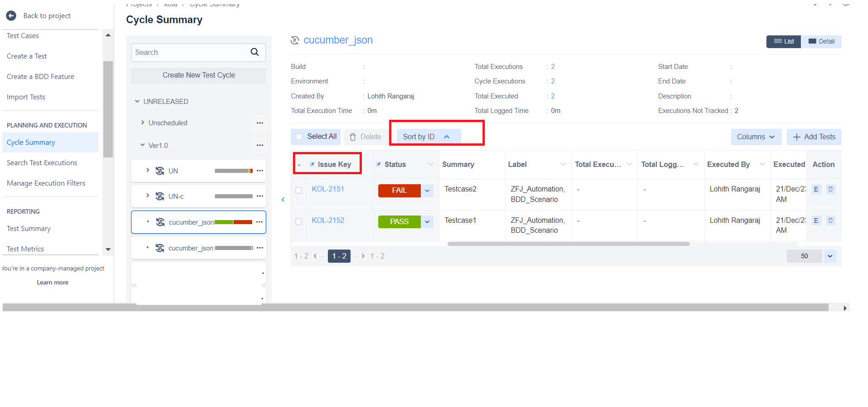Check the box for row KOL-2152
868x407 pixels.
point(298,221)
